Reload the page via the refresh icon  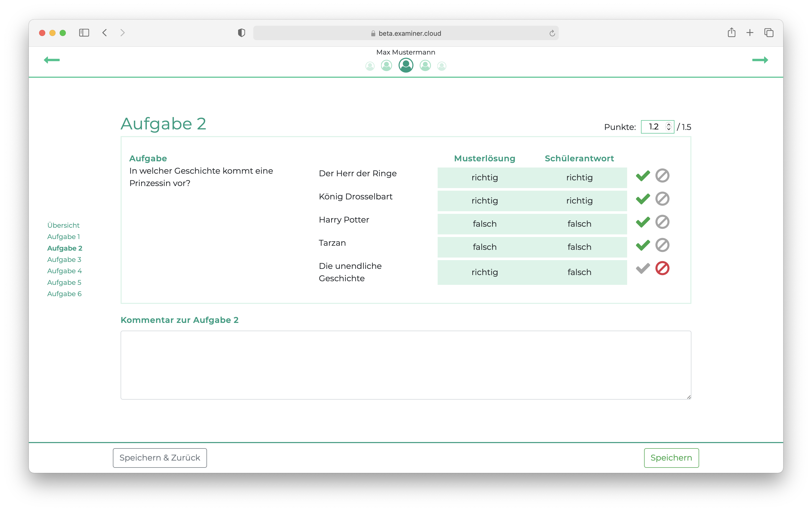coord(552,33)
